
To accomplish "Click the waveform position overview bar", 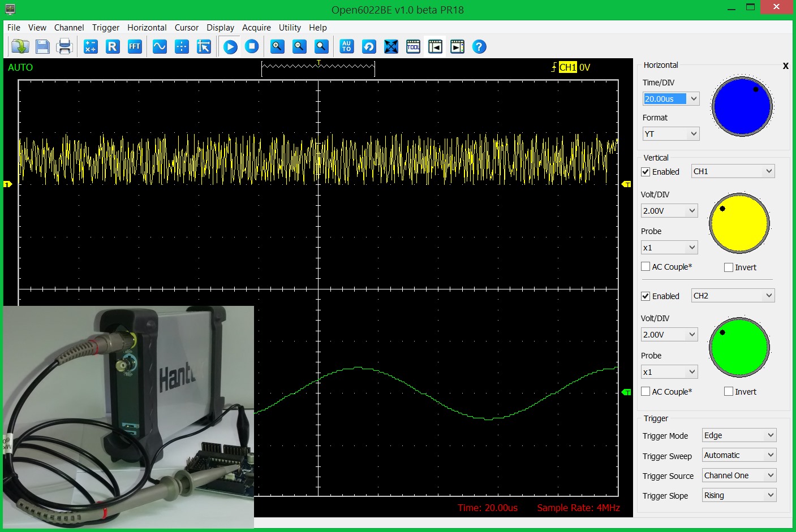I will pyautogui.click(x=318, y=68).
